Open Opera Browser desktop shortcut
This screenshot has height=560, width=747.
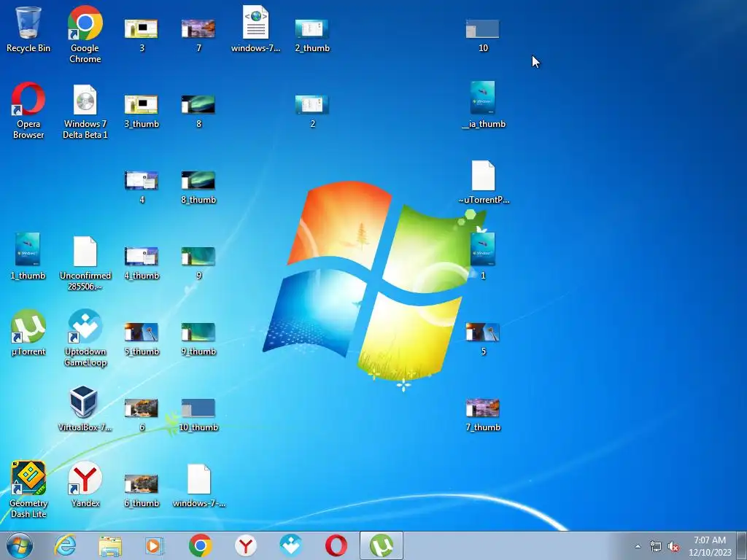point(28,111)
